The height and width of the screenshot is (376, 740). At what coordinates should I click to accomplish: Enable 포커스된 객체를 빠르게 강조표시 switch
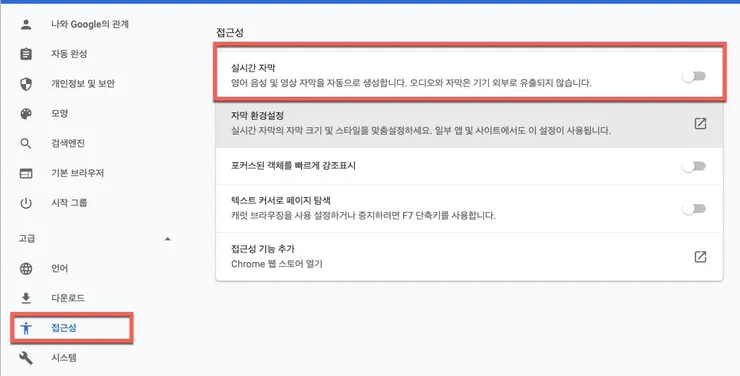tap(694, 166)
